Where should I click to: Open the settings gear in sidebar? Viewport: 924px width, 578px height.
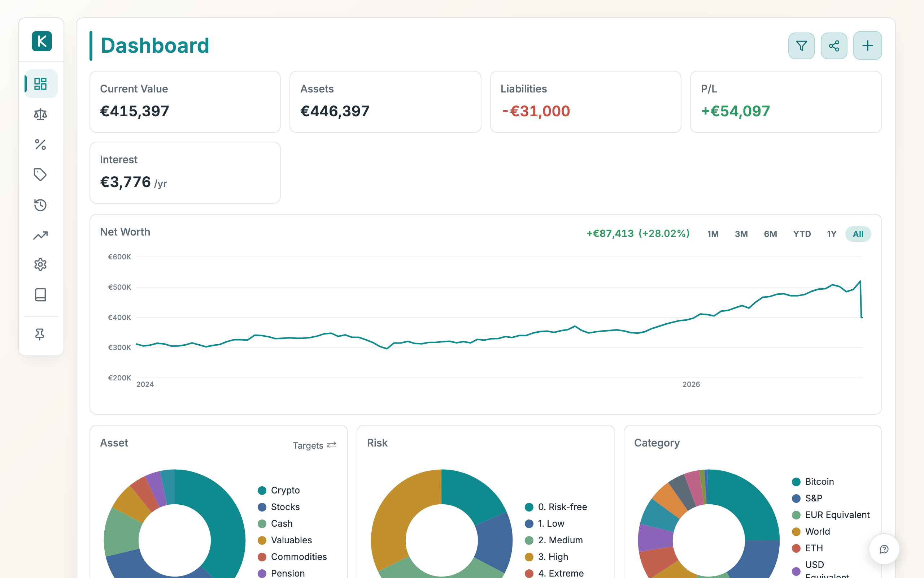pyautogui.click(x=40, y=264)
